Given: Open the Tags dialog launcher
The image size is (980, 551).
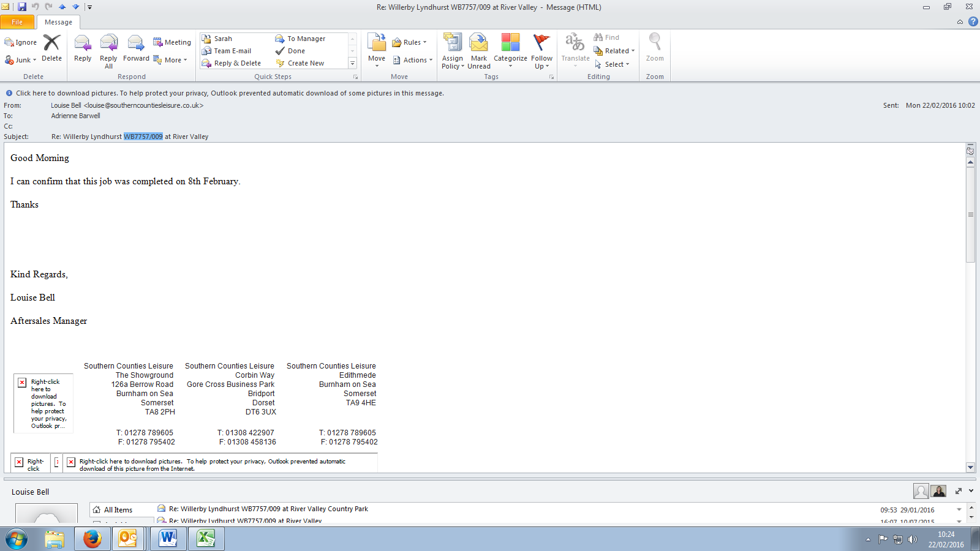Looking at the screenshot, I should coord(551,77).
